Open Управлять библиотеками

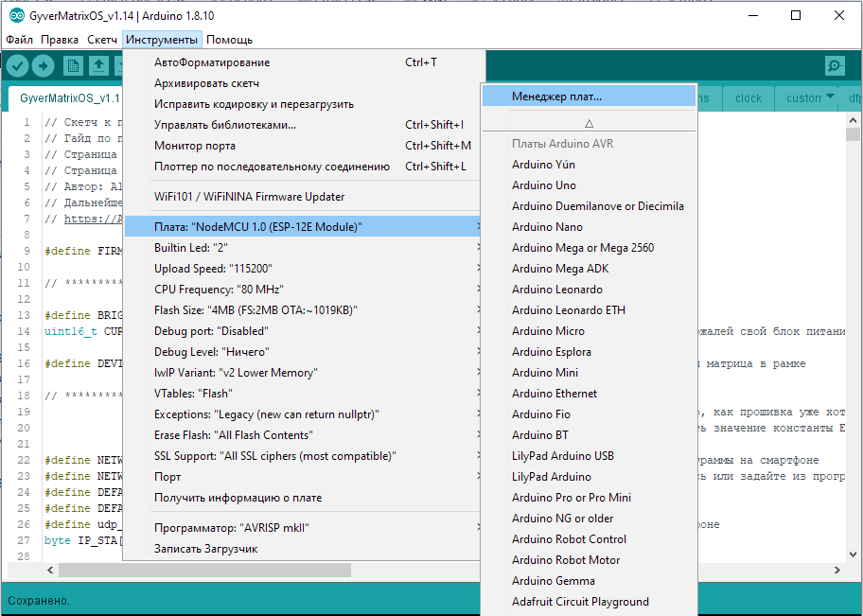[303, 125]
